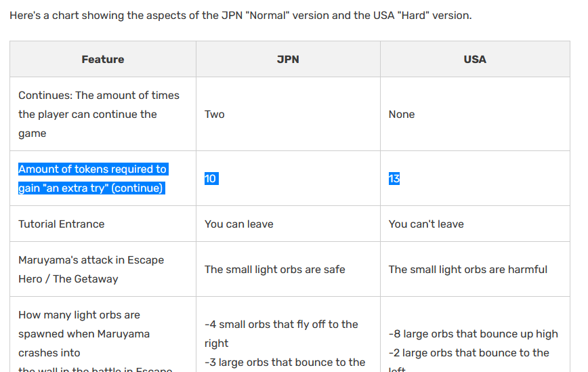Click the highlighted "10" token value
Image resolution: width=588 pixels, height=372 pixels.
211,178
